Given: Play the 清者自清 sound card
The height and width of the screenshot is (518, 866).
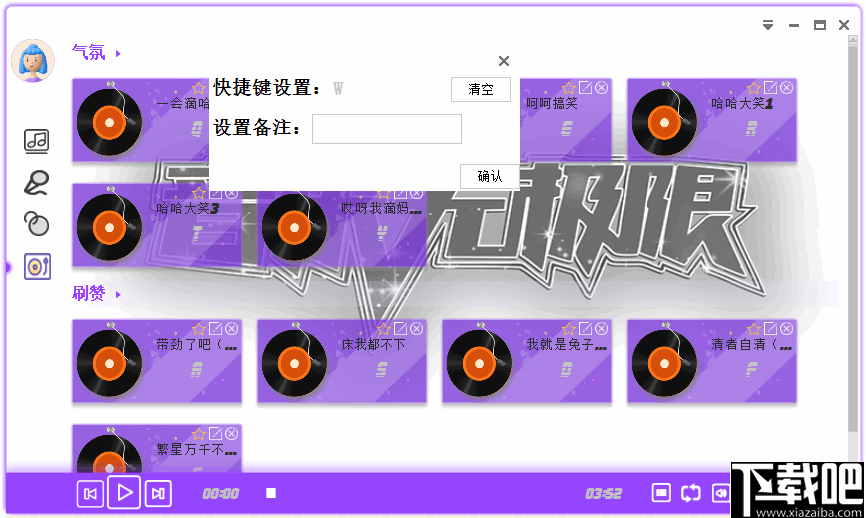Looking at the screenshot, I should coord(664,363).
